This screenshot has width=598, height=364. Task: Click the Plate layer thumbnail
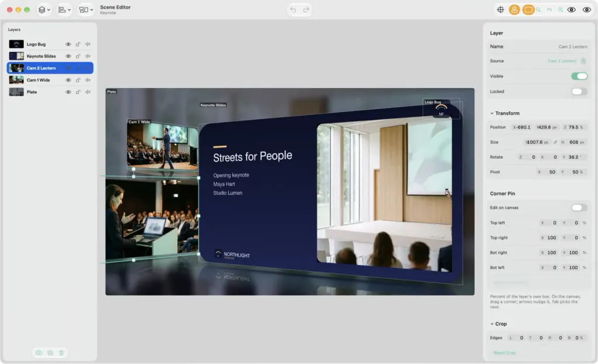(16, 92)
